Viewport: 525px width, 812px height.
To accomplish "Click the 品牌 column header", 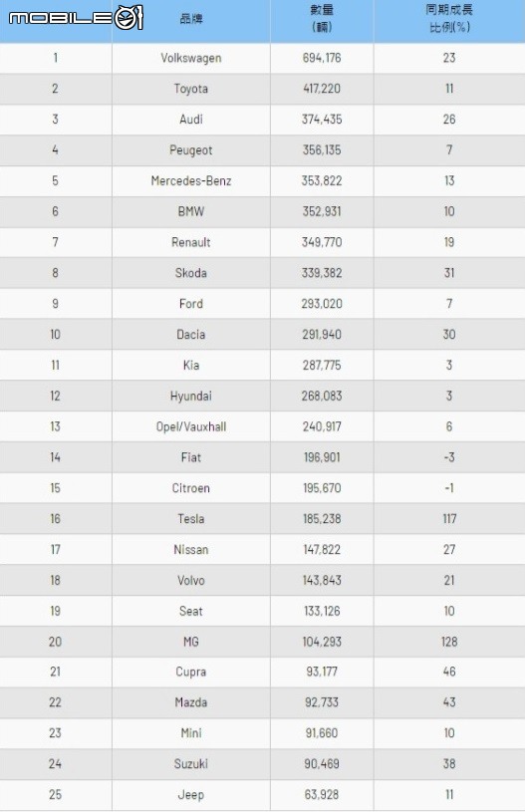I will [x=191, y=19].
